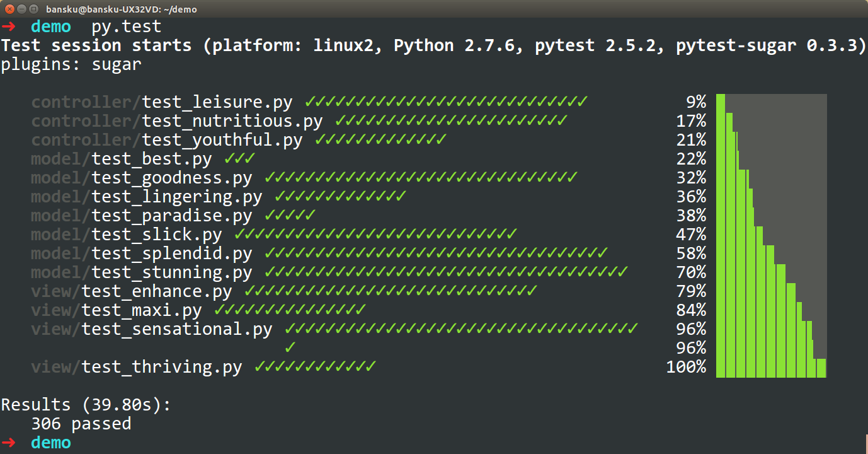Click the red arrow on the last prompt line
The width and height of the screenshot is (868, 454).
(9, 443)
